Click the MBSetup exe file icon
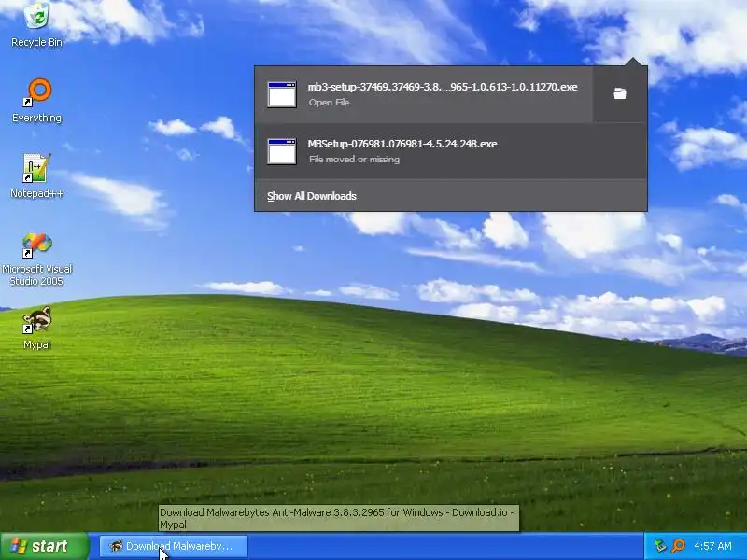The width and height of the screenshot is (747, 560). [282, 151]
